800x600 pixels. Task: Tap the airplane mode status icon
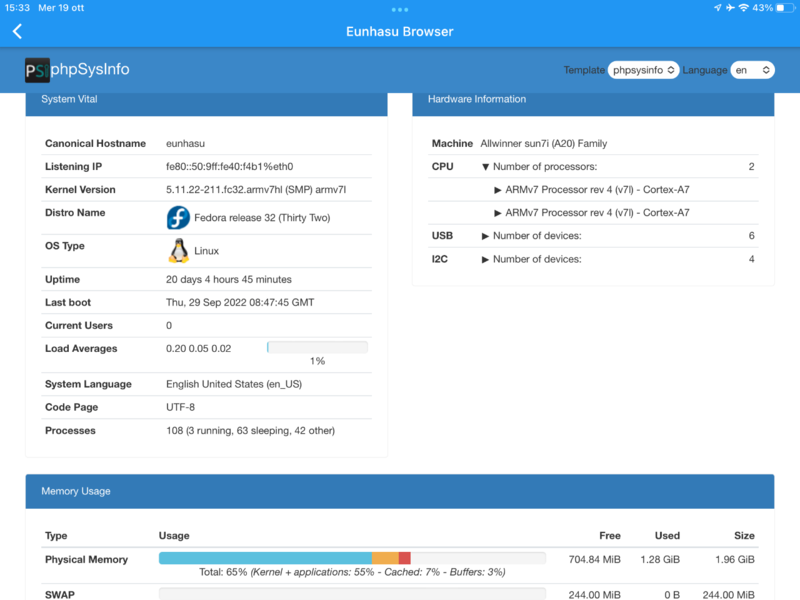tap(730, 8)
